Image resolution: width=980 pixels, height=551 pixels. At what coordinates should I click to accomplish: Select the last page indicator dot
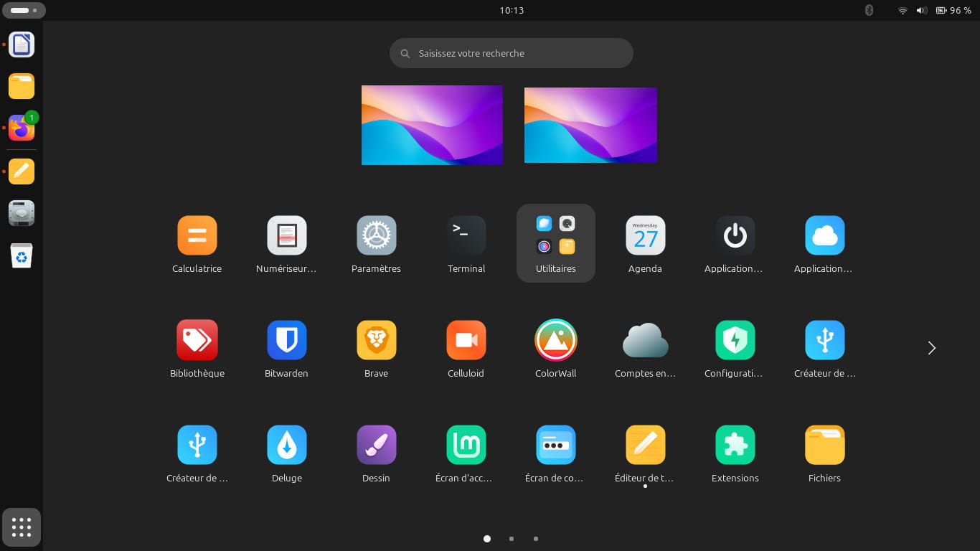536,539
